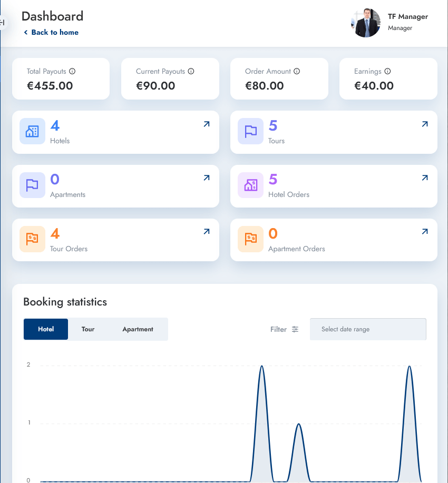Click the Apartments flag icon
Screen dimensions: 448x483
[x=32, y=185]
